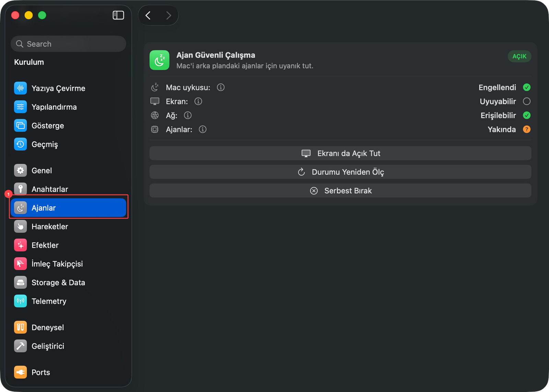The width and height of the screenshot is (549, 392).
Task: Click the Ajan Güvenli Çalışma title
Action: pos(216,55)
